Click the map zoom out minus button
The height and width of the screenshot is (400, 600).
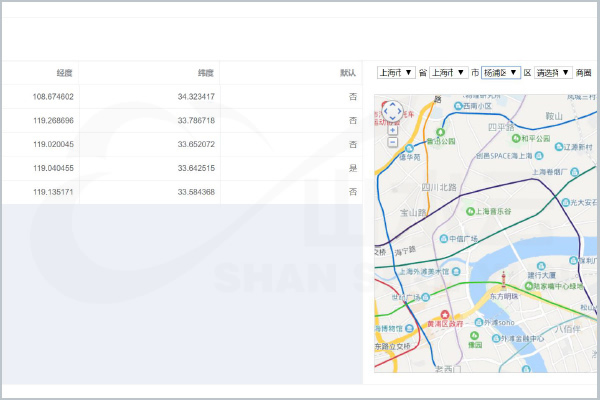392,142
